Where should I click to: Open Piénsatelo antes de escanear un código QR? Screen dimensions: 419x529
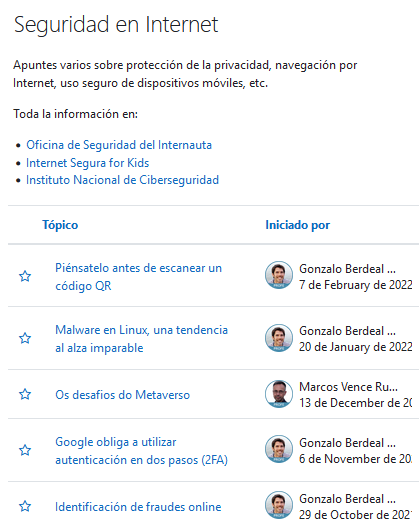click(138, 277)
